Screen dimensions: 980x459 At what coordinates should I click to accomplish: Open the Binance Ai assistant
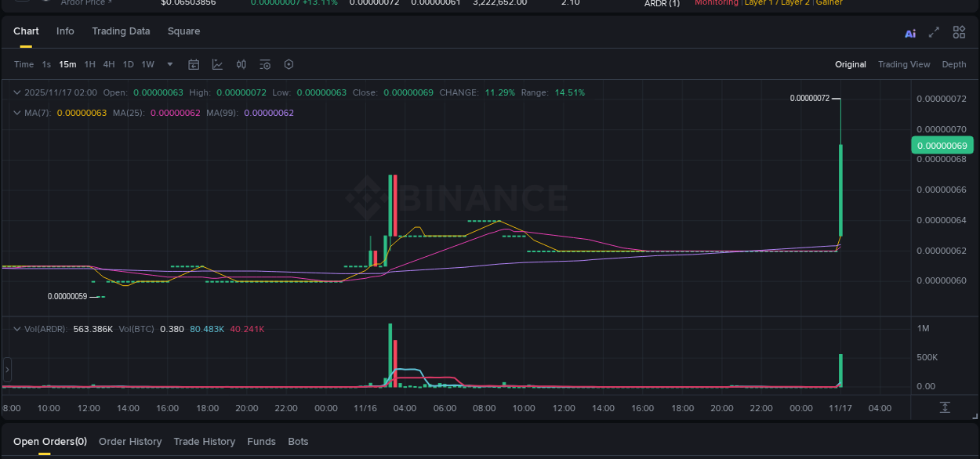pyautogui.click(x=909, y=33)
